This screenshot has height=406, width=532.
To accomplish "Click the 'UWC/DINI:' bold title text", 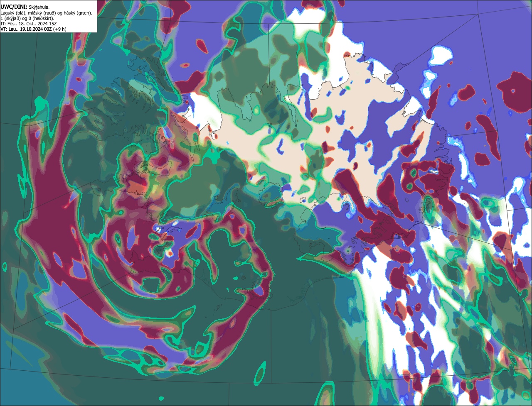I will click(14, 7).
